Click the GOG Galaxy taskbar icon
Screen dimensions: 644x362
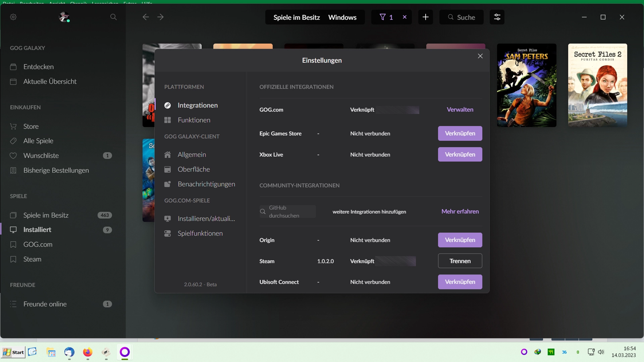pos(125,352)
